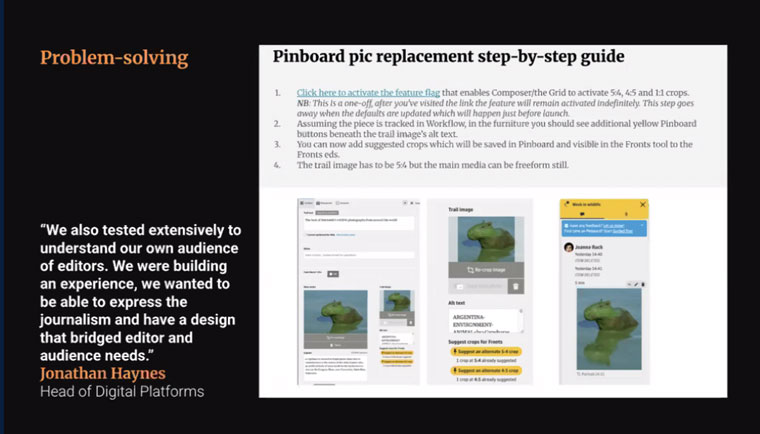This screenshot has width=760, height=434.
Task: Select the chat messages tab in Pinboard panel
Action: pyautogui.click(x=582, y=214)
